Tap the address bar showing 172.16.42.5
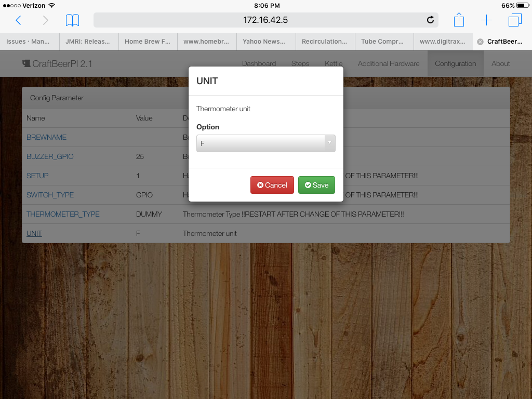The image size is (532, 399). (265, 20)
